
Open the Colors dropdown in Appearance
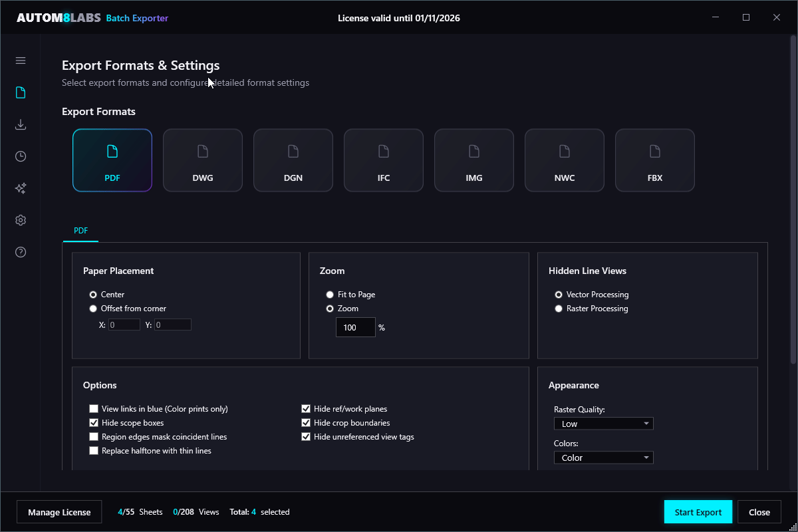(603, 457)
